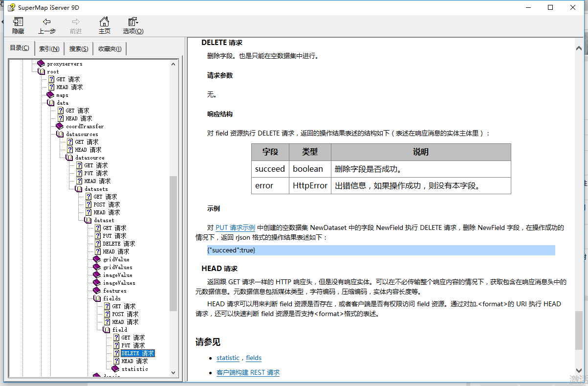Click the book icon beside features
The width and height of the screenshot is (588, 386).
[97, 291]
